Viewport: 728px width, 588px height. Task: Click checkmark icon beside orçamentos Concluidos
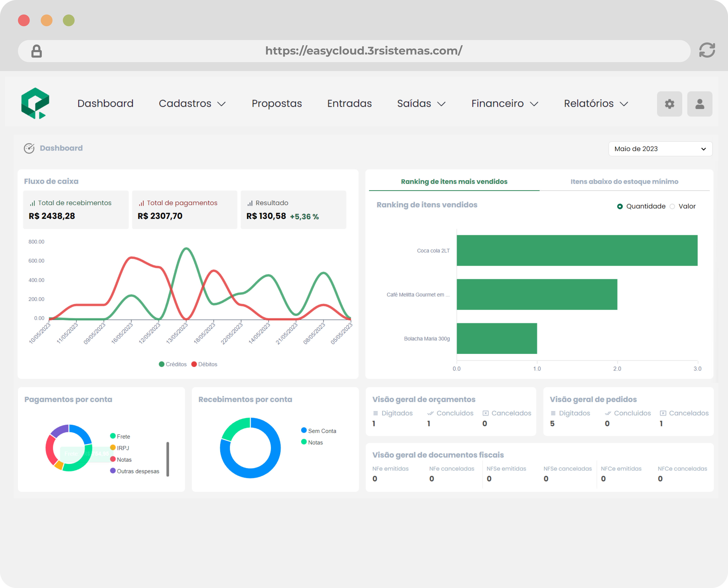coord(430,413)
